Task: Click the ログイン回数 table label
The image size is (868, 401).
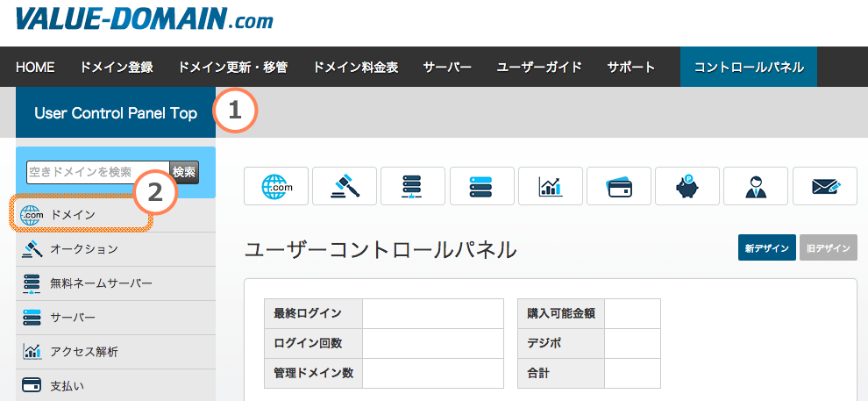Action: (313, 343)
